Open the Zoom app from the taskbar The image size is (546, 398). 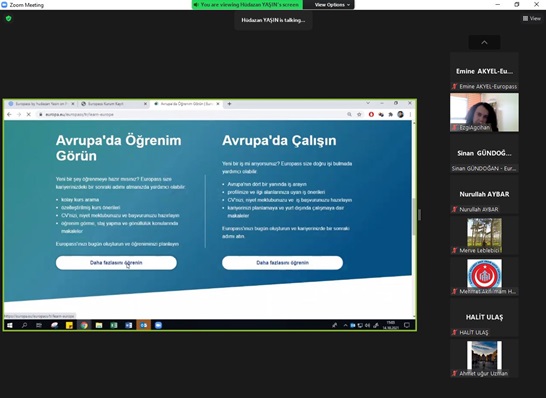pyautogui.click(x=158, y=325)
